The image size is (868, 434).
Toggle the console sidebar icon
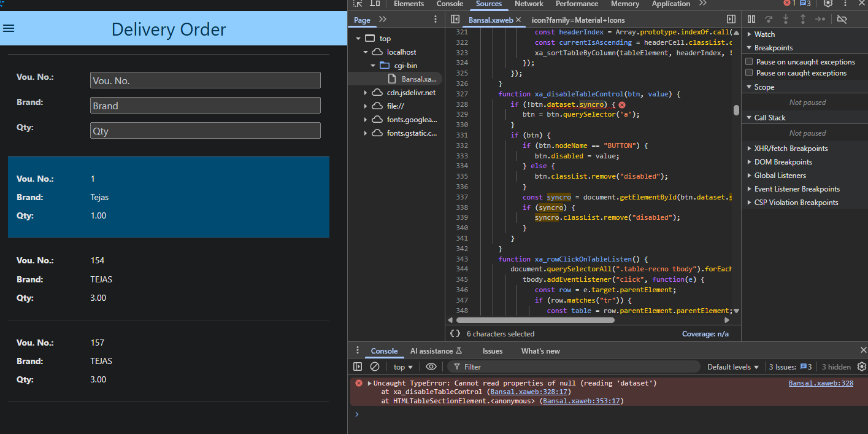point(358,366)
